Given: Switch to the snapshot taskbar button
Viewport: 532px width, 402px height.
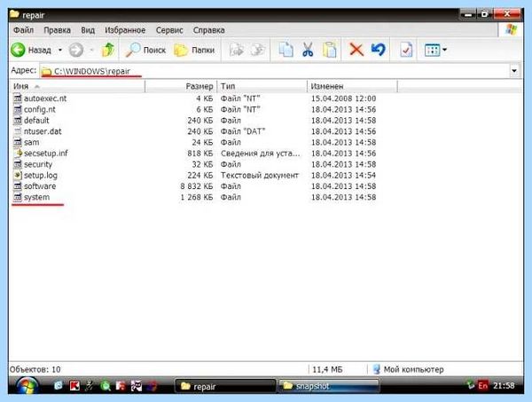Looking at the screenshot, I should pos(328,386).
